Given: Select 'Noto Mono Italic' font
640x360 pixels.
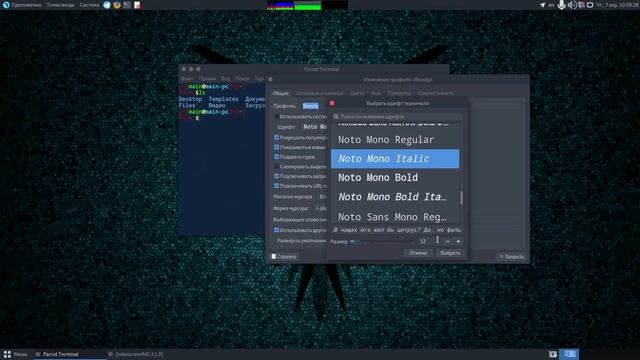Looking at the screenshot, I should [x=395, y=158].
